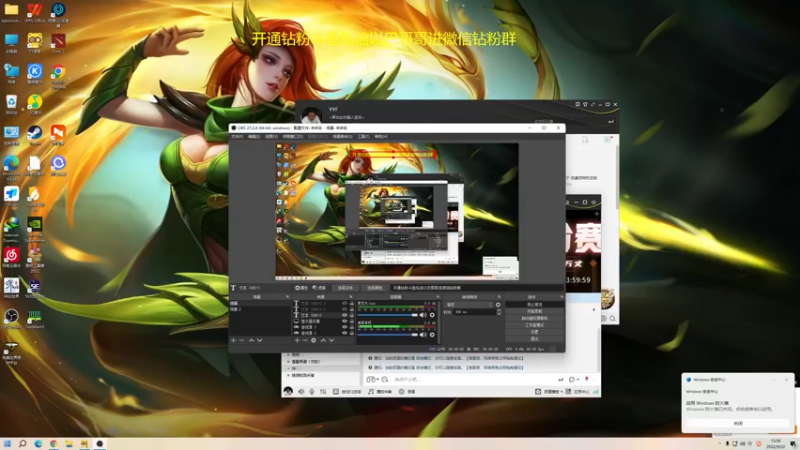Viewport: 800px width, 450px height.
Task: Toggle eye visibility for selected third text source
Action: pos(345,315)
